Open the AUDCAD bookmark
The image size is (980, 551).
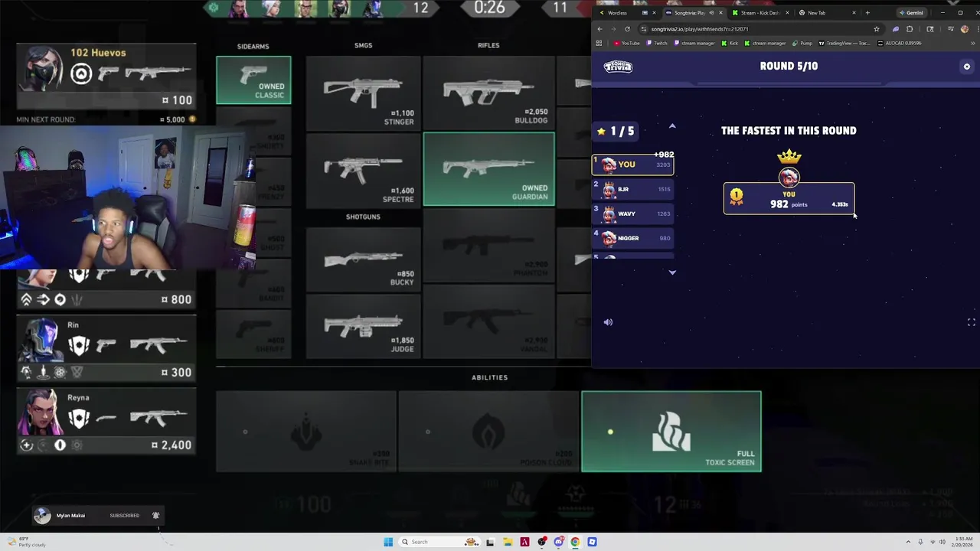(x=900, y=43)
